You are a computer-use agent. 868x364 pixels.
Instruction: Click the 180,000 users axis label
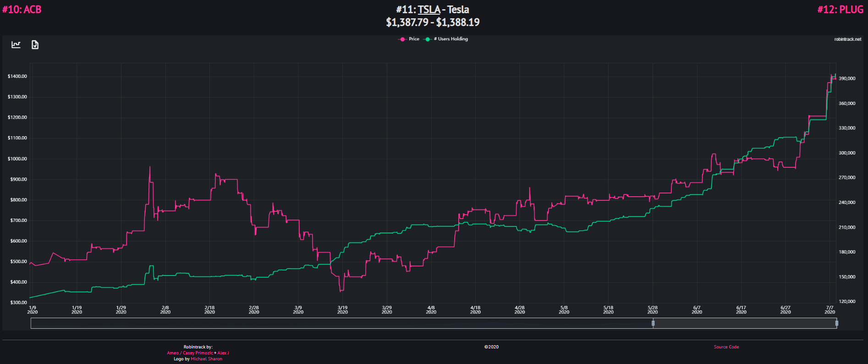coord(847,252)
